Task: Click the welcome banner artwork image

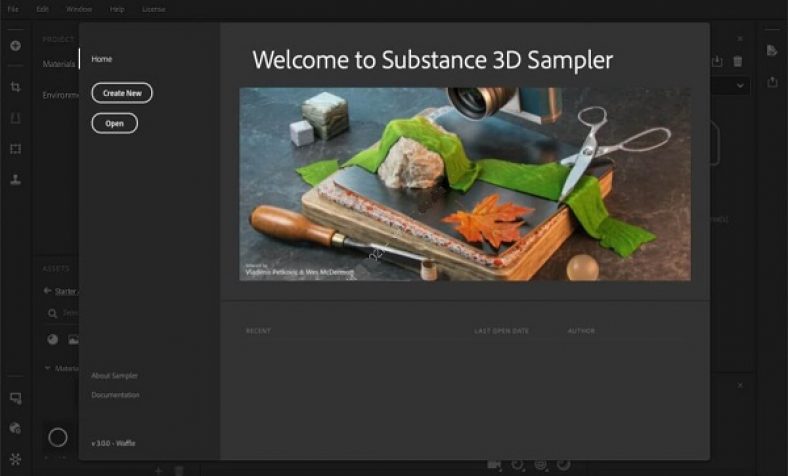Action: [465, 184]
